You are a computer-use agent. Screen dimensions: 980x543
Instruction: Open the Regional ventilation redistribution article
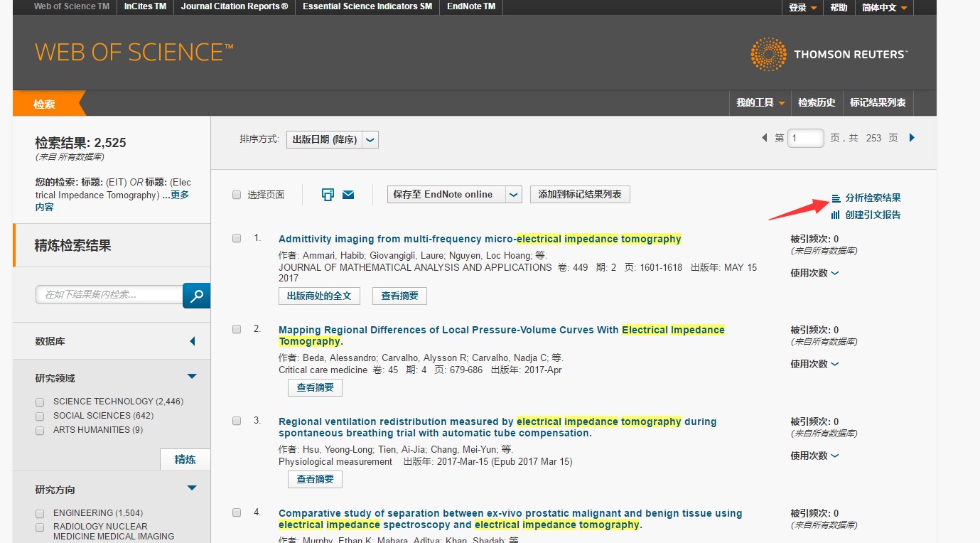tap(497, 427)
